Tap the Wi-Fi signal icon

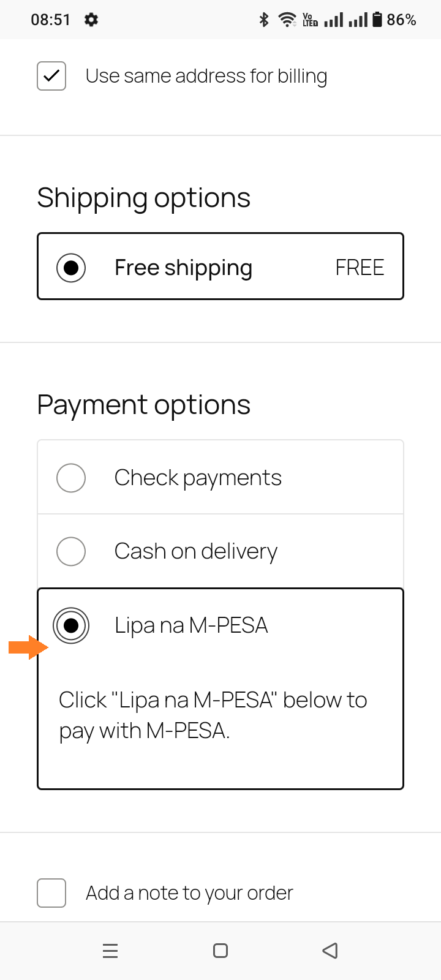pyautogui.click(x=287, y=20)
